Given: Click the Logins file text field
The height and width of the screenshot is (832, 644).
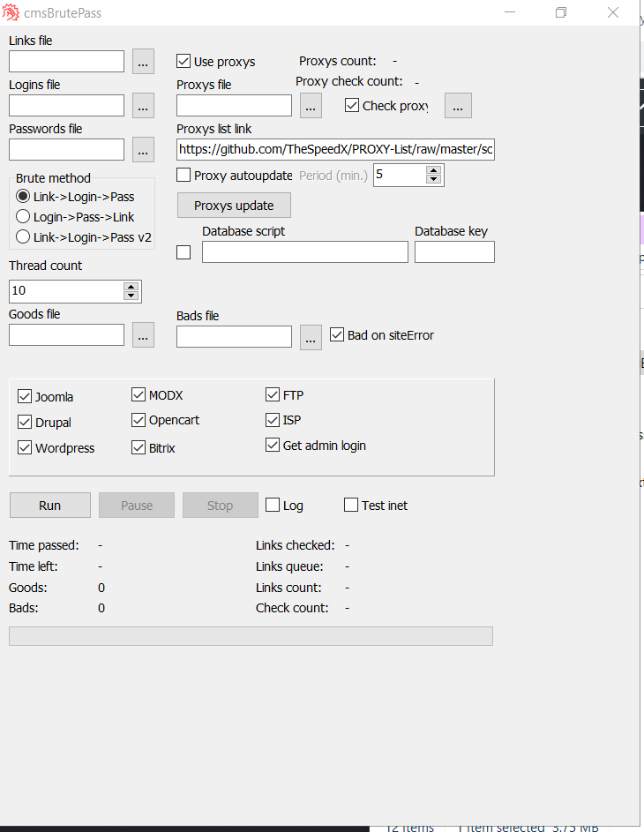Looking at the screenshot, I should (x=66, y=106).
